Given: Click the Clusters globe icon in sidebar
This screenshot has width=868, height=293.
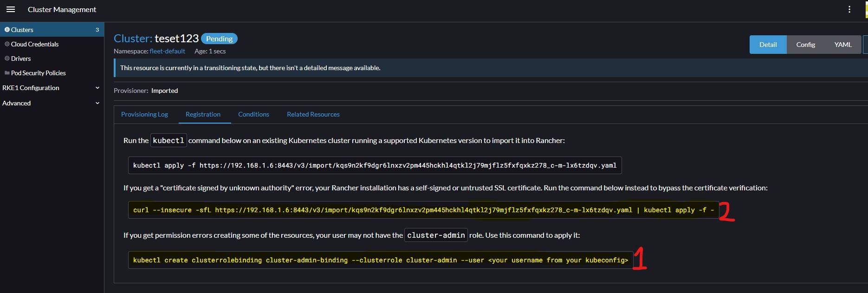Looking at the screenshot, I should (x=7, y=30).
